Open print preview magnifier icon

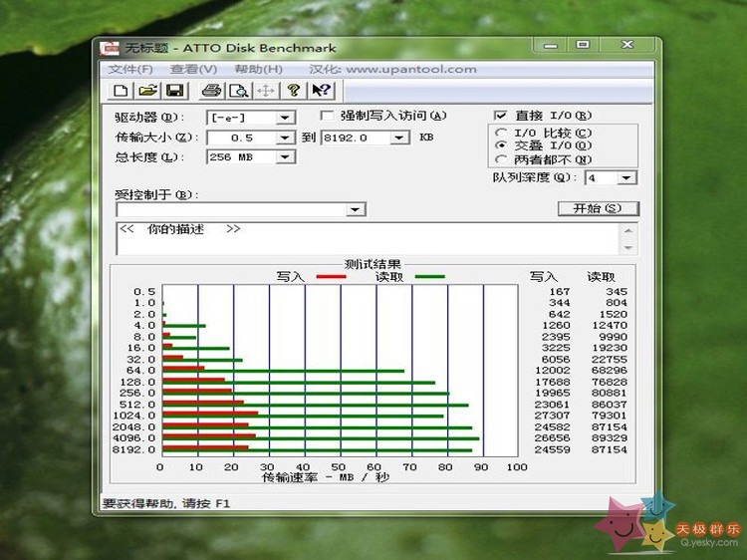(x=238, y=91)
